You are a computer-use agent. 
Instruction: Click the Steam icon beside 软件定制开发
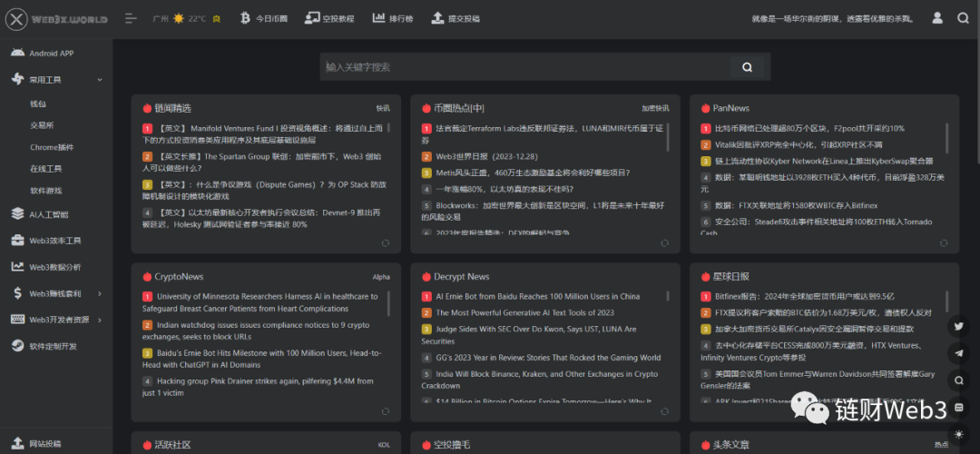point(17,345)
